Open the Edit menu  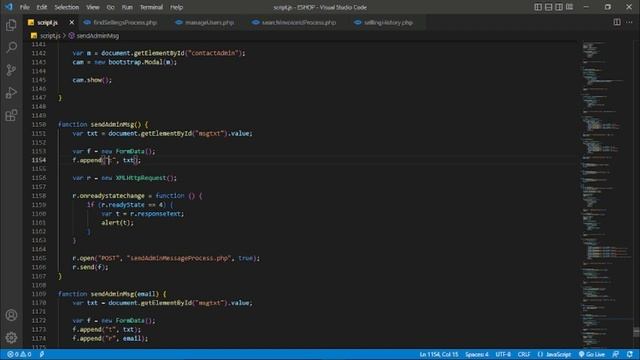[42, 7]
